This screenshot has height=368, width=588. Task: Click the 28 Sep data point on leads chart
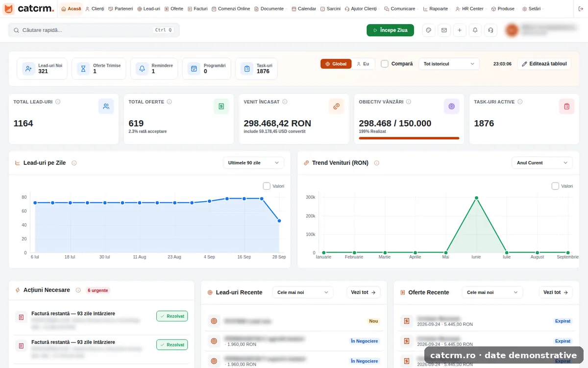click(279, 221)
